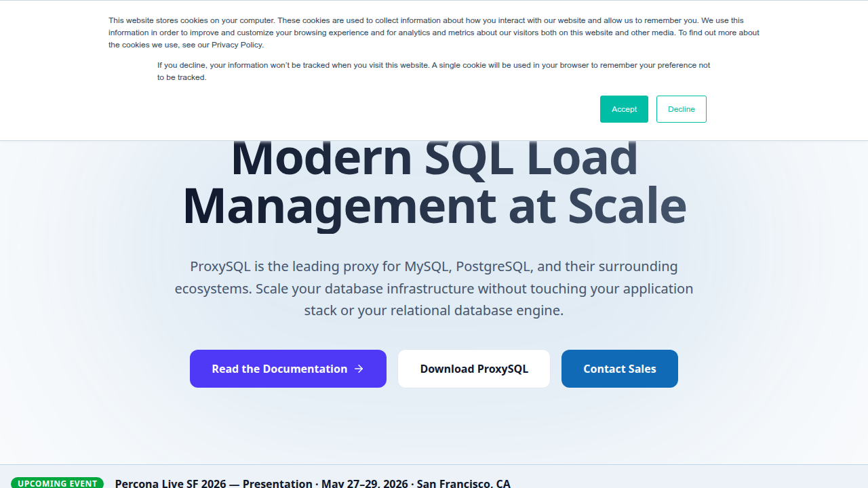Click the arrow icon on Read the Documentation
The image size is (868, 488).
[359, 369]
